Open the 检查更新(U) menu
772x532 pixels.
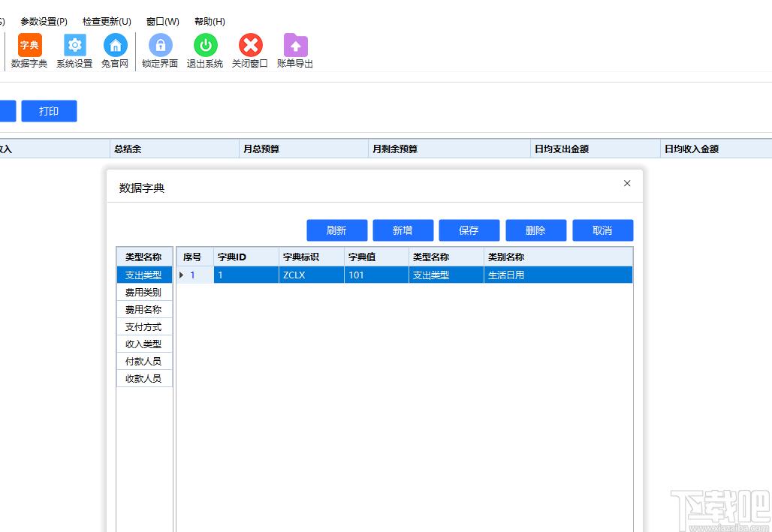[107, 22]
